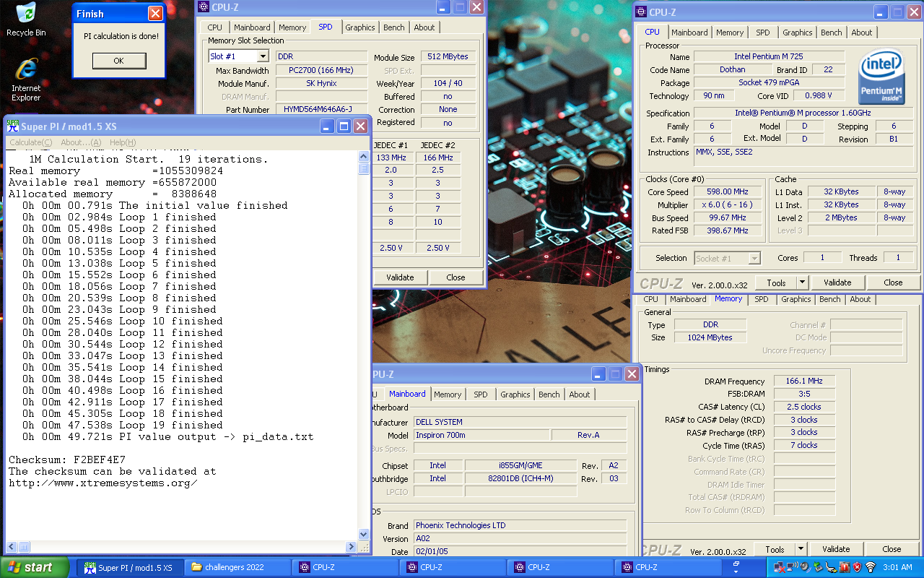Select the Memory tab in the CPU-Z processor window
Screen dimensions: 924x578
click(730, 33)
